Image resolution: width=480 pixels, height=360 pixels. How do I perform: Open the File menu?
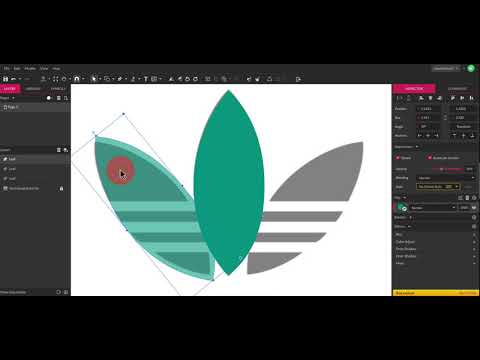click(x=6, y=68)
